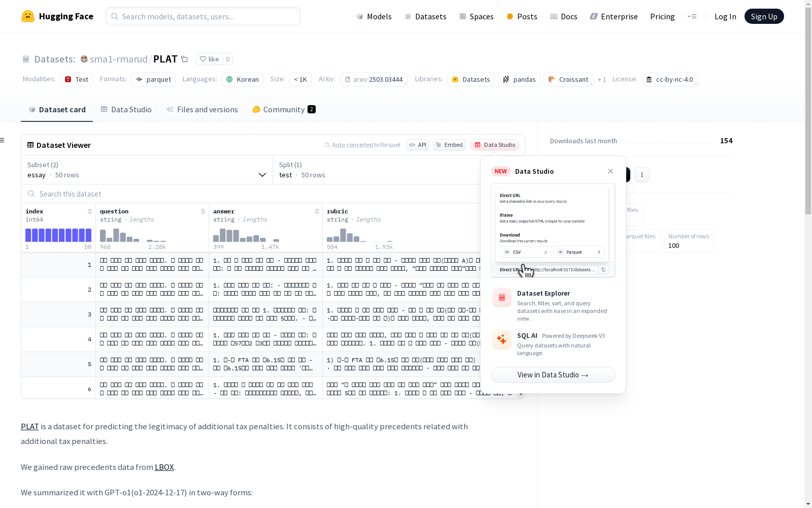
Task: Switch to the Dataset card tab
Action: pyautogui.click(x=57, y=110)
